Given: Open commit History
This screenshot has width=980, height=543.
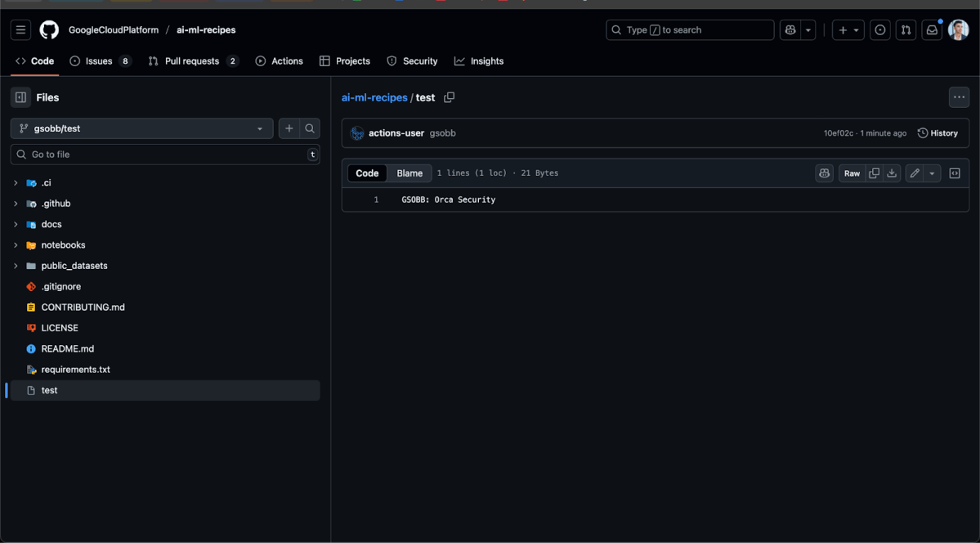Looking at the screenshot, I should pyautogui.click(x=937, y=133).
